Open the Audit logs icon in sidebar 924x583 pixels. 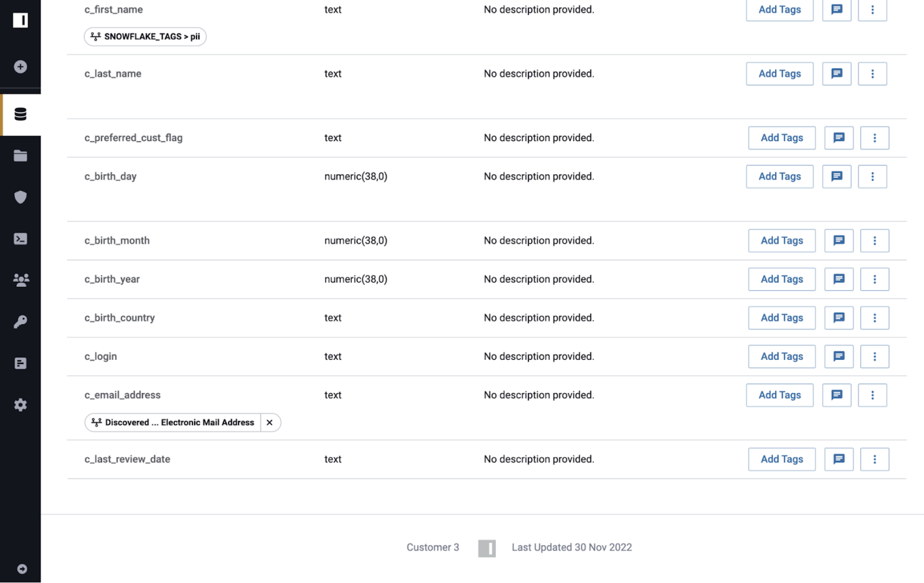coord(20,363)
